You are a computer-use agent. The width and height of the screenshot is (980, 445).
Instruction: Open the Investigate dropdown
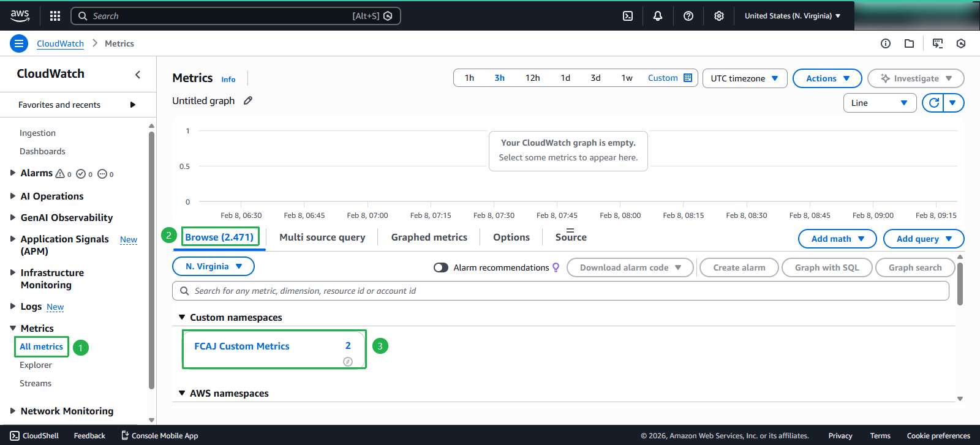[x=916, y=78]
